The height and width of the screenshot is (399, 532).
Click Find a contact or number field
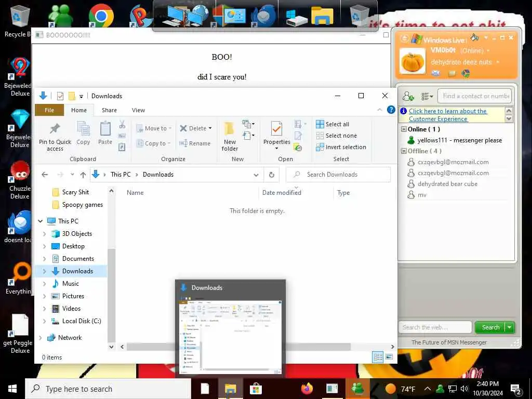pyautogui.click(x=475, y=96)
